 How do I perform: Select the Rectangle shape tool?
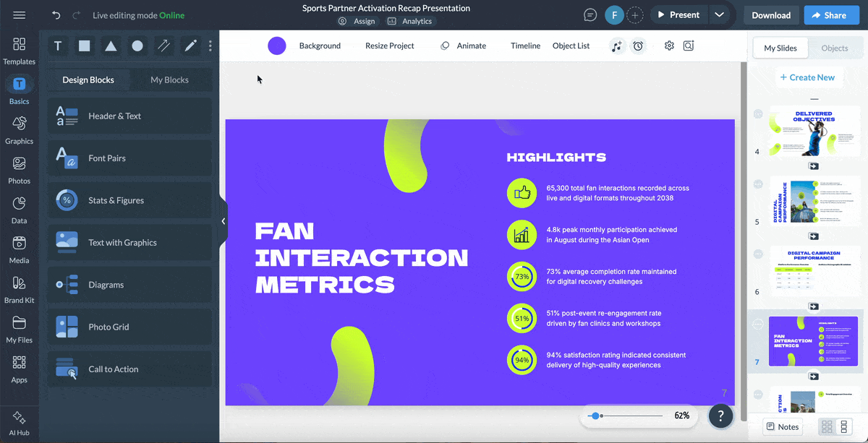(84, 46)
